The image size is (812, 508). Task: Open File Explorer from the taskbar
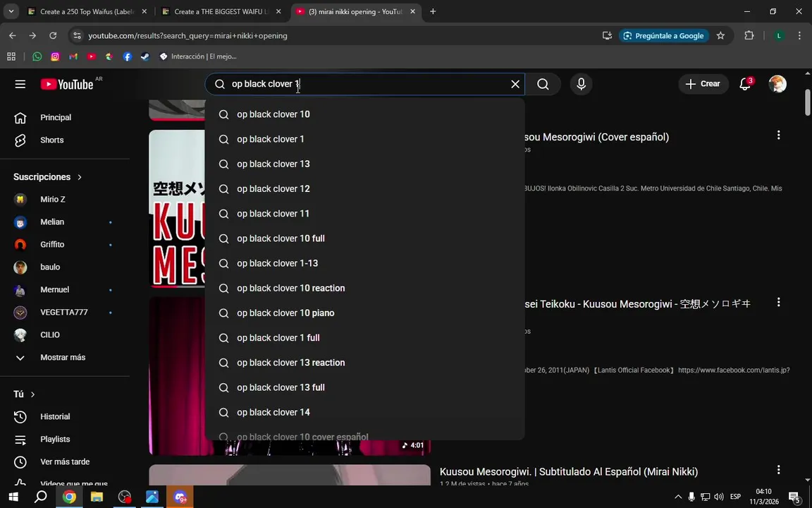click(x=97, y=497)
